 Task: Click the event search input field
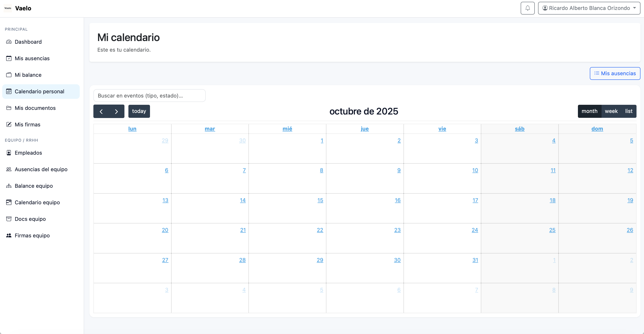click(x=149, y=95)
